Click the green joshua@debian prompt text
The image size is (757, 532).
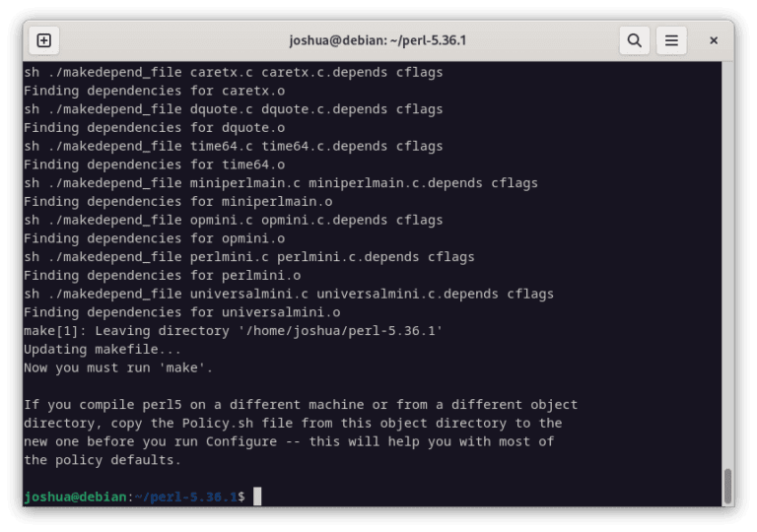75,497
